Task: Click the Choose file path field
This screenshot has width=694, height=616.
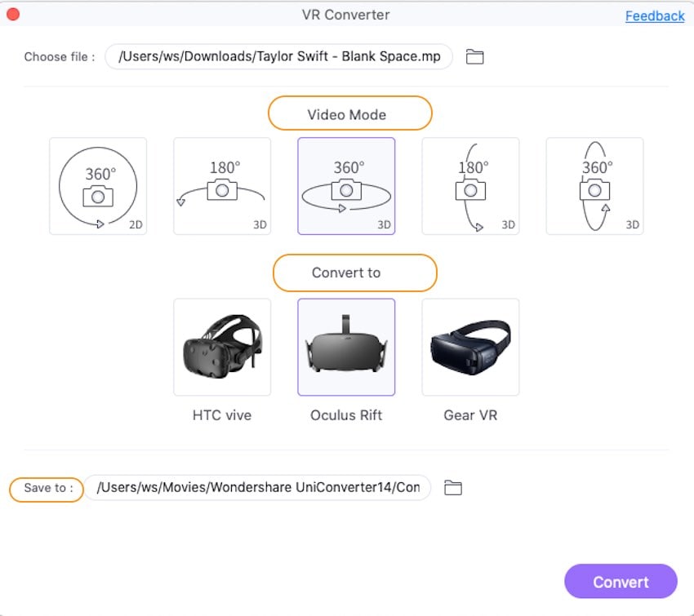Action: [279, 56]
